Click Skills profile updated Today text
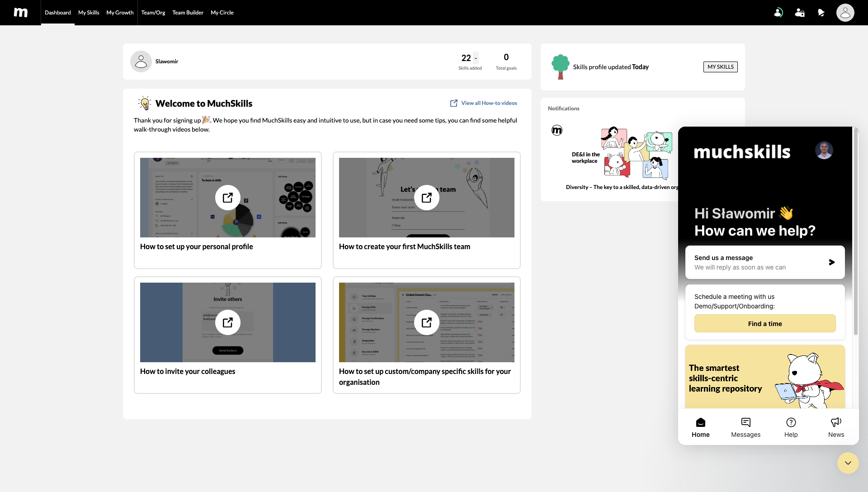Image resolution: width=868 pixels, height=492 pixels. (x=611, y=67)
